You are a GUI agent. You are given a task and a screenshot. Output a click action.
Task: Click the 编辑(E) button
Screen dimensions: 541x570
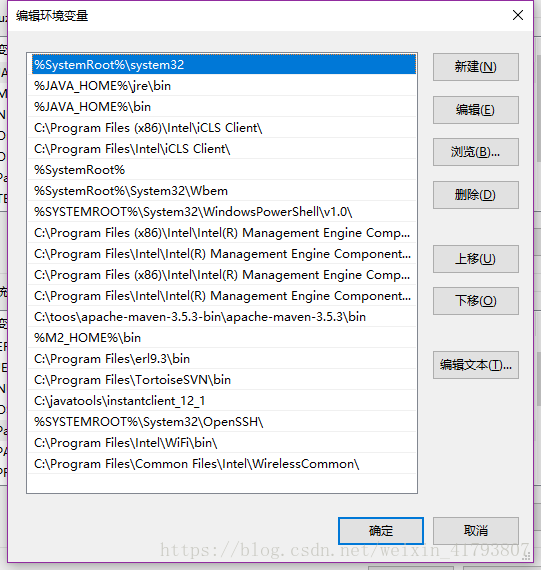[x=476, y=110]
